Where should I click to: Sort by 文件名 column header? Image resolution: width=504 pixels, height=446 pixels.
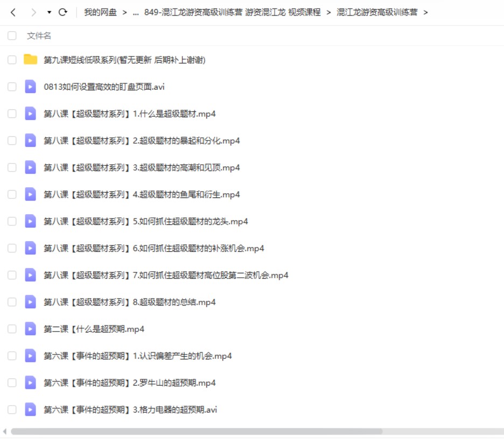[x=39, y=36]
